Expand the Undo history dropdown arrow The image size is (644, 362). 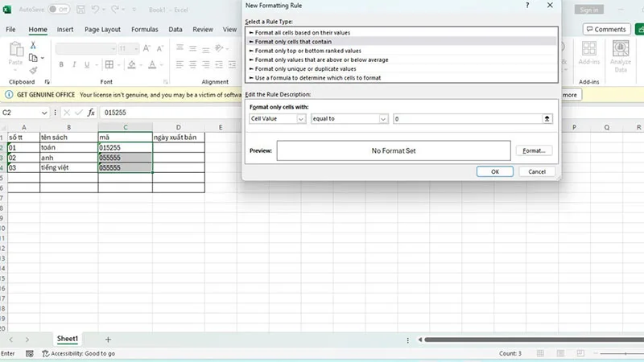point(104,10)
